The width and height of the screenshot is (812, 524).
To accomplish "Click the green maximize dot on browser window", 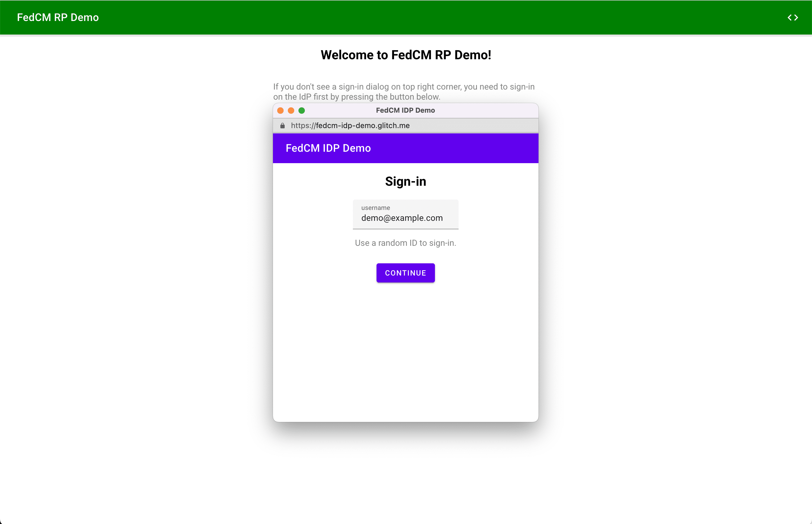I will pyautogui.click(x=302, y=111).
